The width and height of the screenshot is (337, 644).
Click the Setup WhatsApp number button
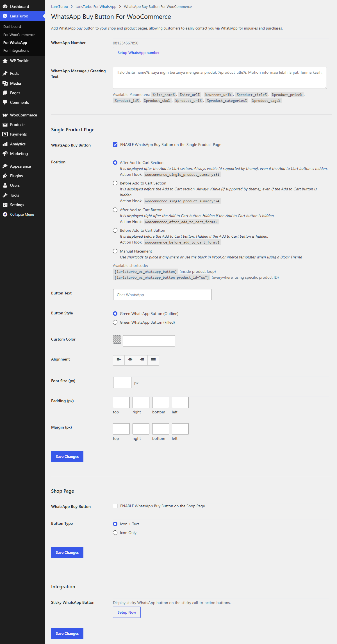138,53
